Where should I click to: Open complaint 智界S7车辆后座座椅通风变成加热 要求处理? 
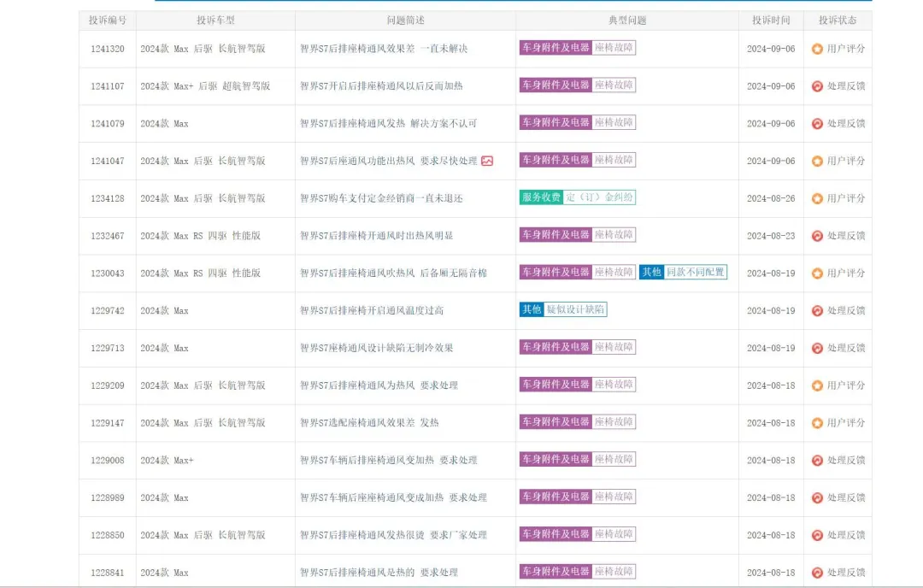[393, 497]
